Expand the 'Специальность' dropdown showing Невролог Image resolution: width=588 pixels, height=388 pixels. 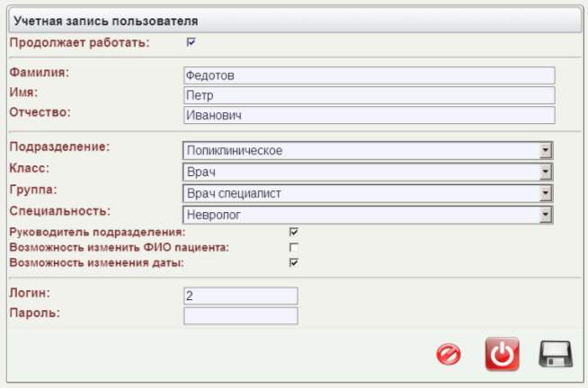pyautogui.click(x=368, y=215)
